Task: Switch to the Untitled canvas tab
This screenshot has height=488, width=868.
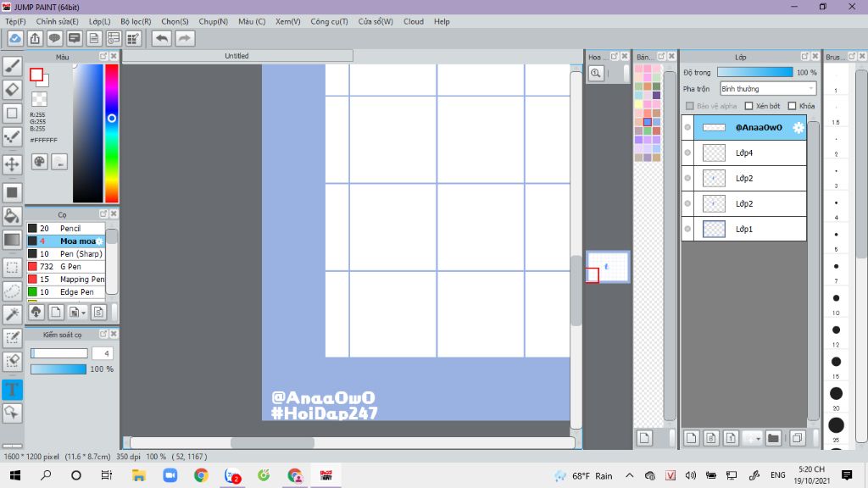Action: point(237,56)
